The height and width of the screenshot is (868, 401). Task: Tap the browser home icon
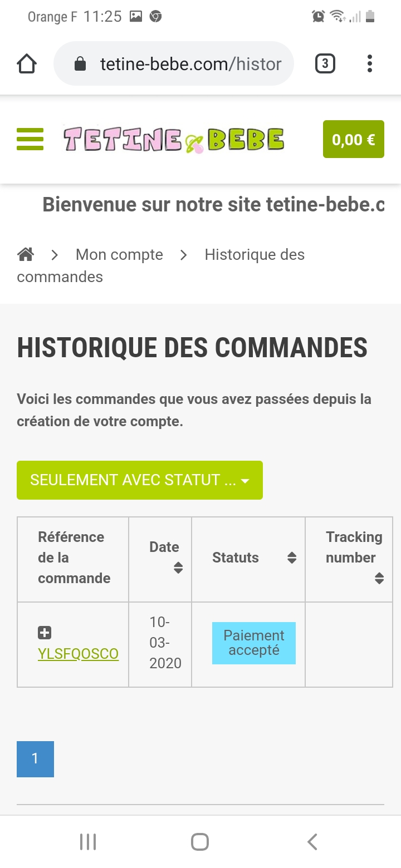pos(27,64)
